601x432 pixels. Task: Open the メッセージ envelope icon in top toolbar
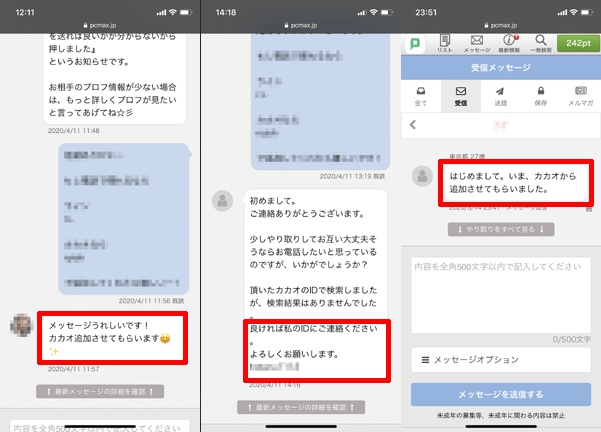tap(477, 43)
